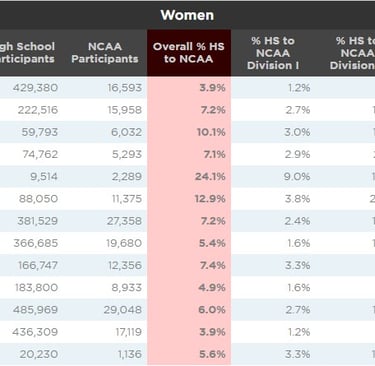375x366 pixels.
Task: Click the 29,048 NCAA participants cell
Action: click(x=123, y=310)
